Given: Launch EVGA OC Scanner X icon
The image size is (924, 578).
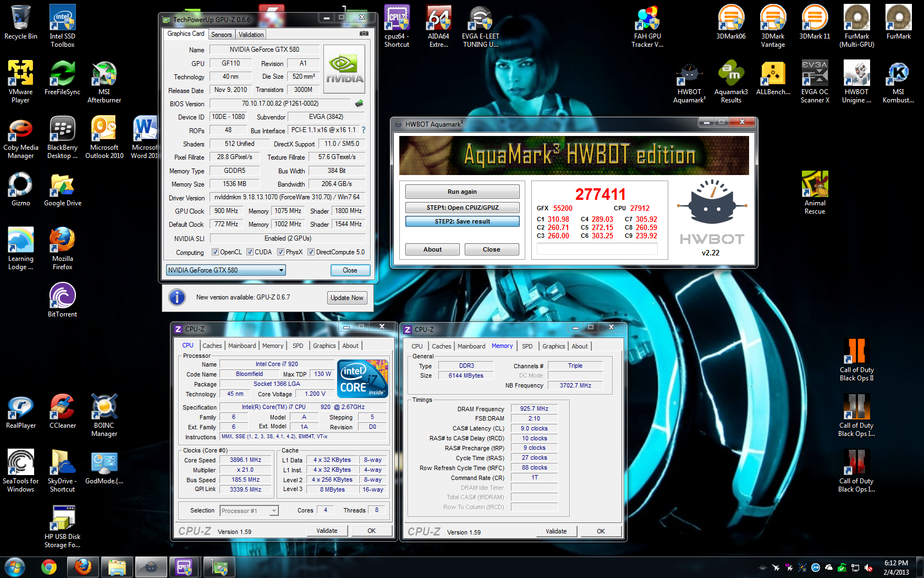Looking at the screenshot, I should coord(815,81).
